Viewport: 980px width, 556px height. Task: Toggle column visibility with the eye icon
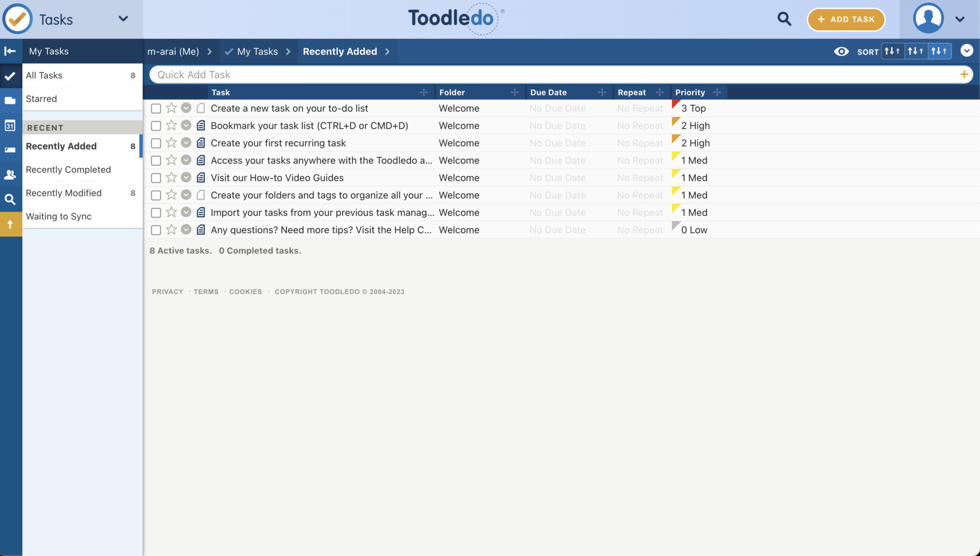tap(841, 52)
